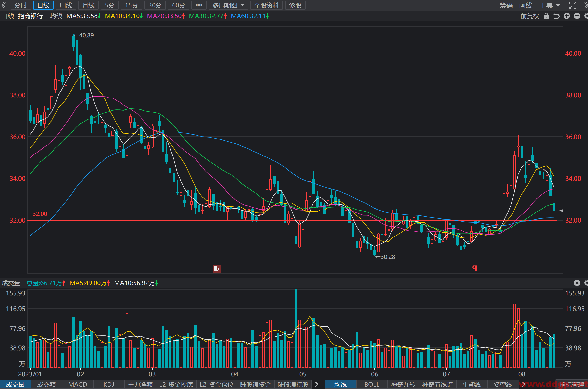Screen dimensions: 588x389
Task: Toggle the 筹码 chip distribution panel
Action: click(x=506, y=5)
